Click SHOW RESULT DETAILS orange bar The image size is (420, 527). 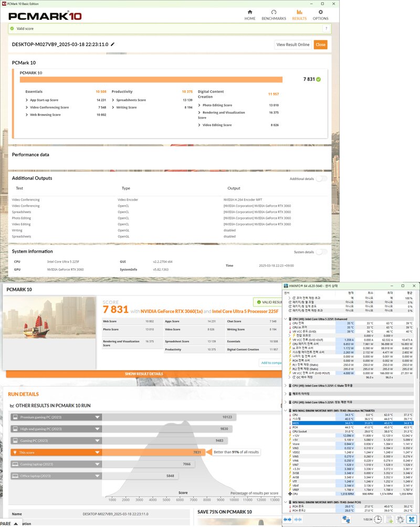click(x=144, y=374)
